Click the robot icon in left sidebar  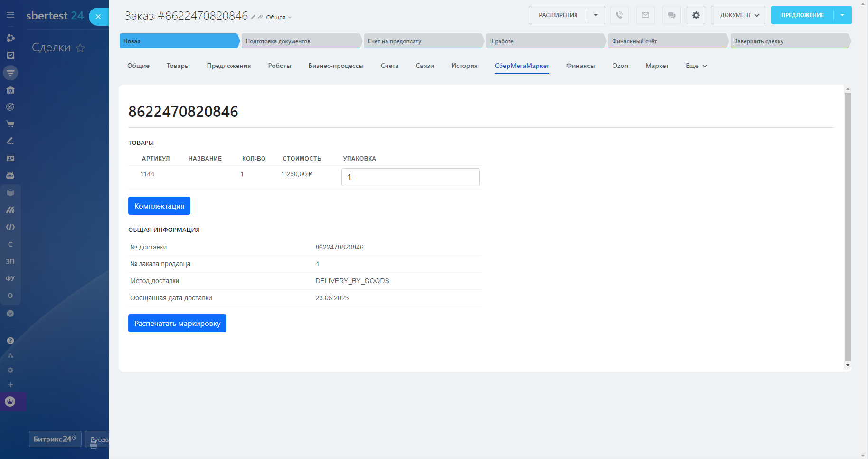[x=10, y=175]
